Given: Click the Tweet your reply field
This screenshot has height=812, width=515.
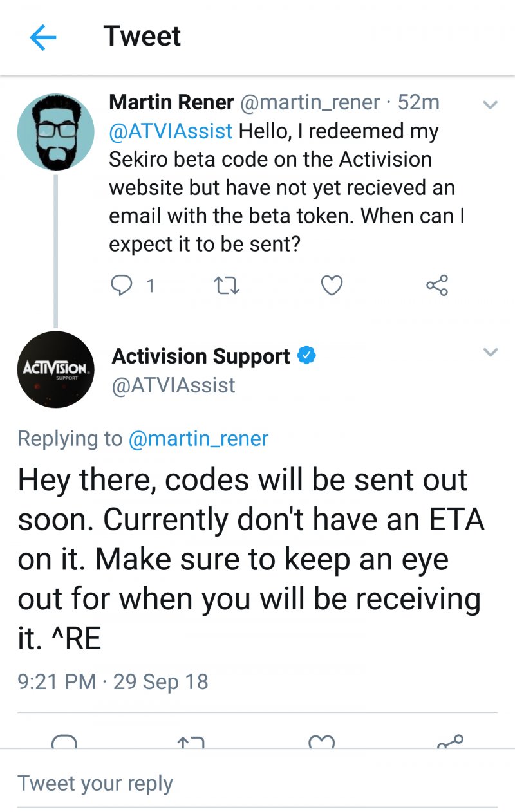Looking at the screenshot, I should [95, 783].
